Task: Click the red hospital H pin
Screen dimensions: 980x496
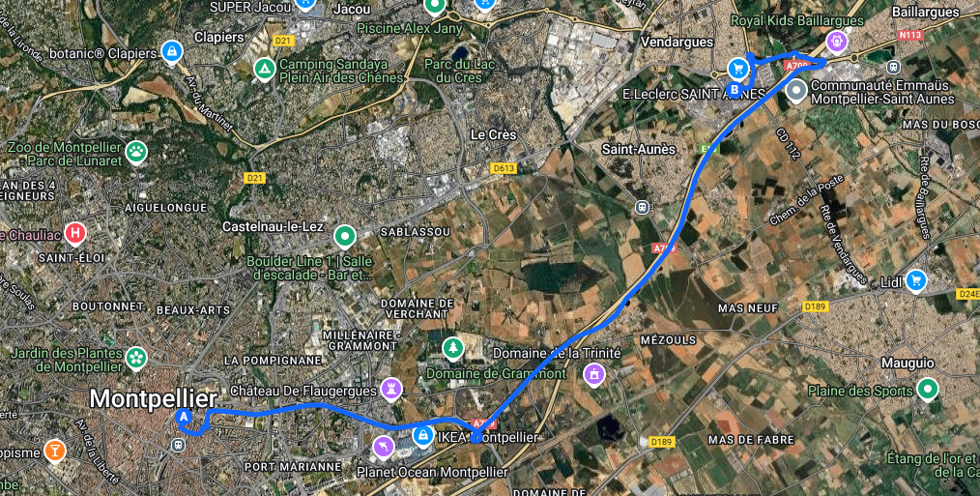Action: coord(75,234)
